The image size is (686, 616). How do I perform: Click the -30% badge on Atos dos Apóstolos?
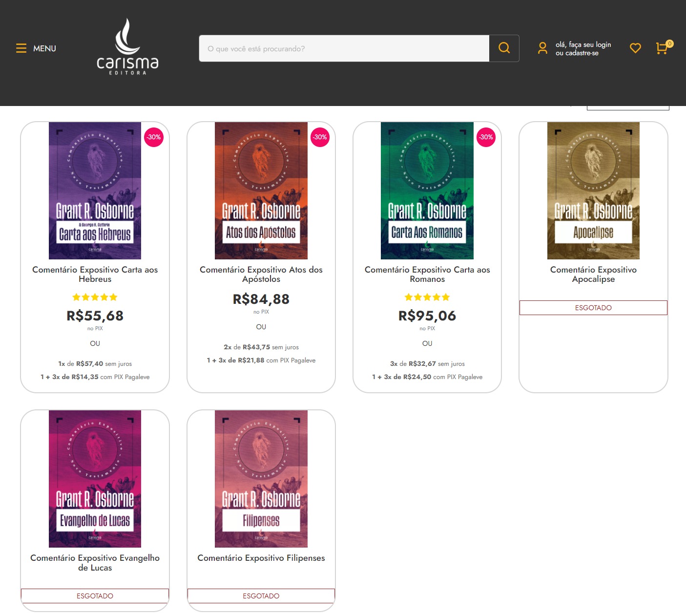point(320,137)
